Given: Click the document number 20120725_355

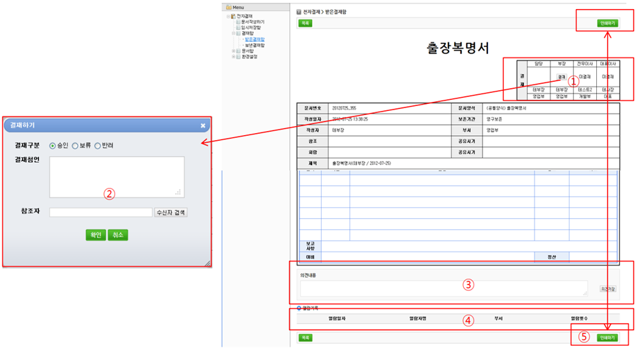Looking at the screenshot, I should (x=344, y=108).
